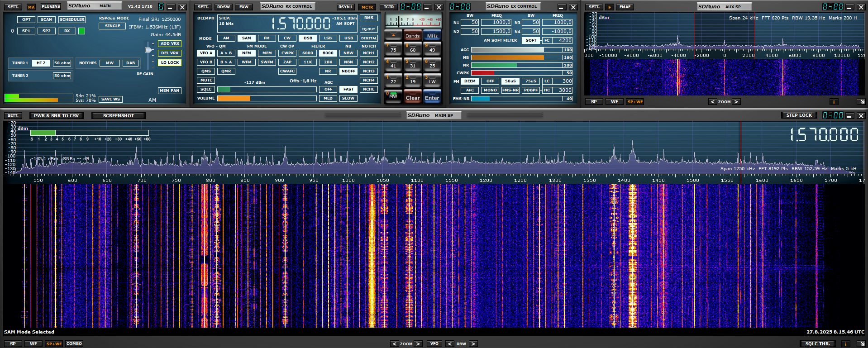
Task: Click the SCREENSHOT button
Action: (119, 115)
